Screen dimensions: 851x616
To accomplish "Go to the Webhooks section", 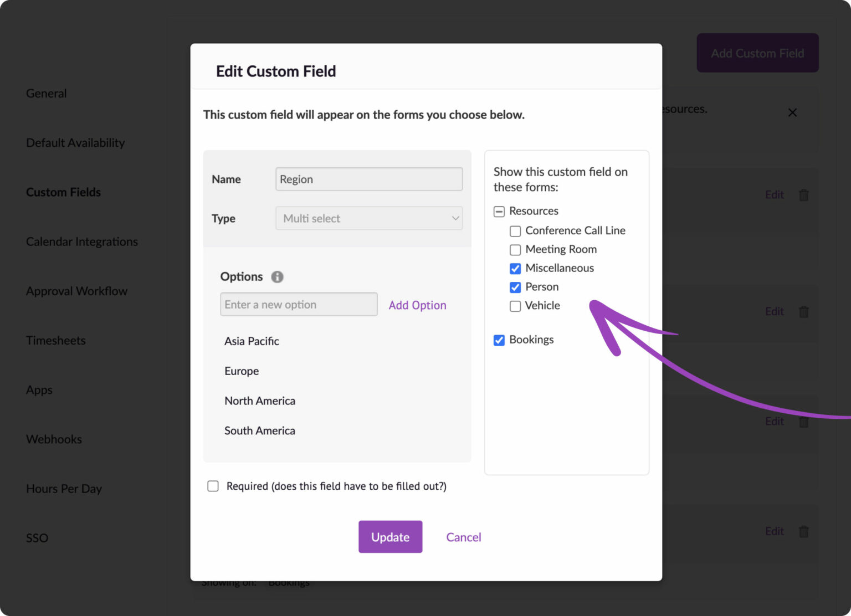I will tap(54, 439).
